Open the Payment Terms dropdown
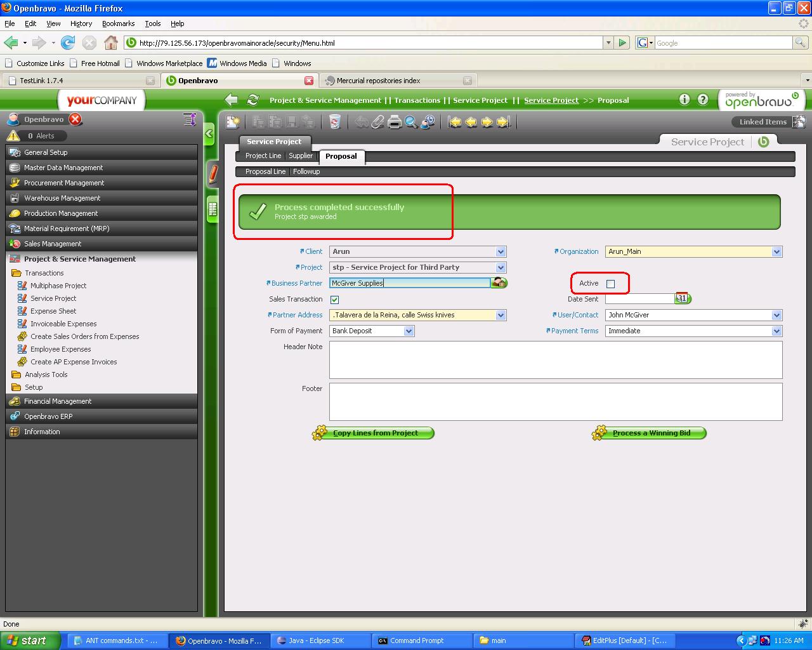Image resolution: width=812 pixels, height=650 pixels. (x=776, y=331)
